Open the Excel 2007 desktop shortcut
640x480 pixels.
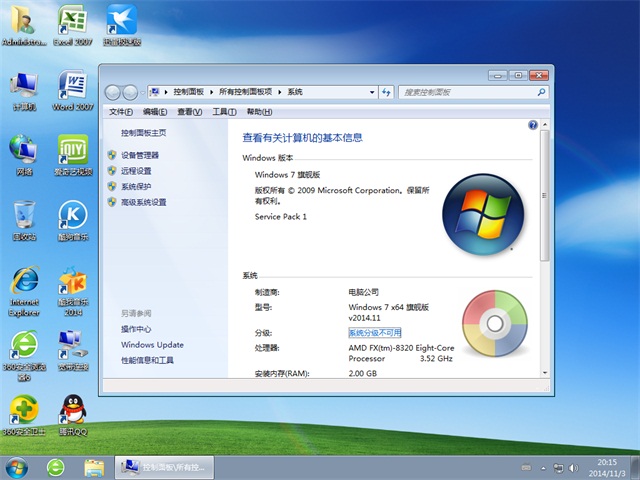[x=71, y=24]
